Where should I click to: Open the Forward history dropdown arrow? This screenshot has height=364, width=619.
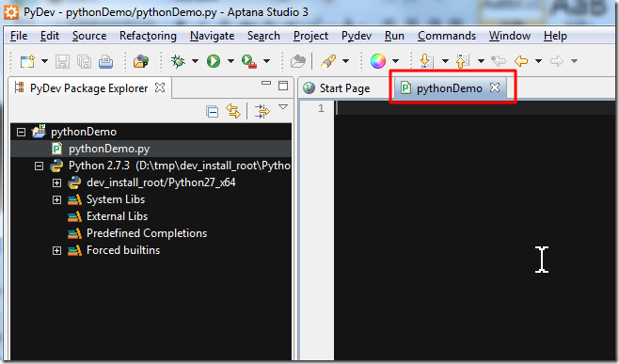(x=575, y=61)
